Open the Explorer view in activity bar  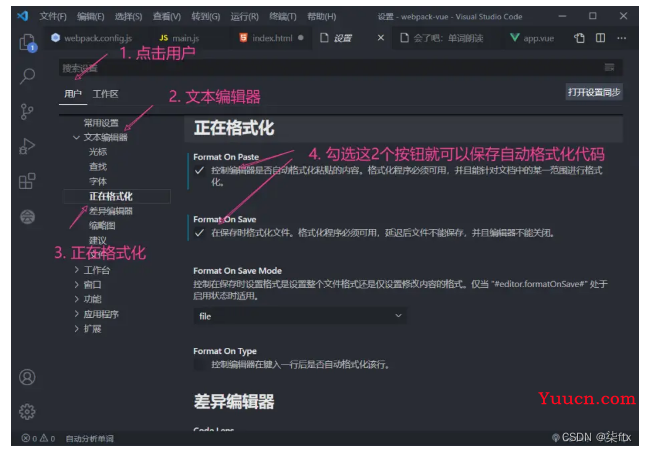28,42
